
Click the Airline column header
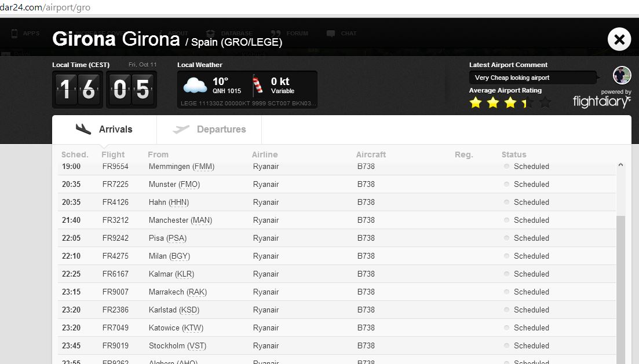pos(265,155)
